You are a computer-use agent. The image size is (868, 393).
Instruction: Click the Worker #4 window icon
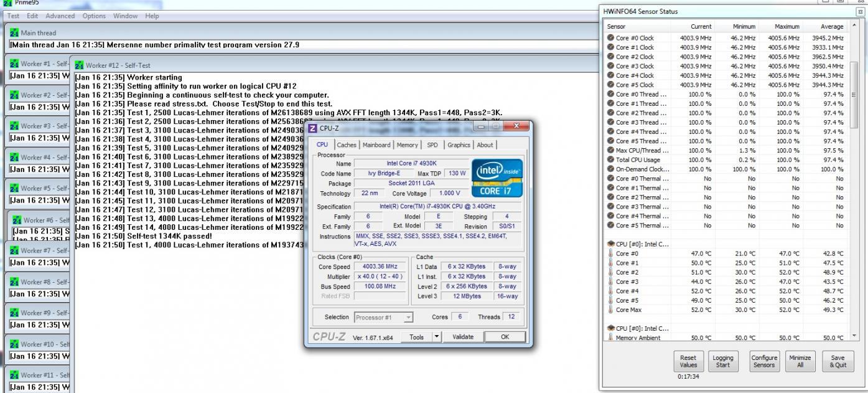14,157
